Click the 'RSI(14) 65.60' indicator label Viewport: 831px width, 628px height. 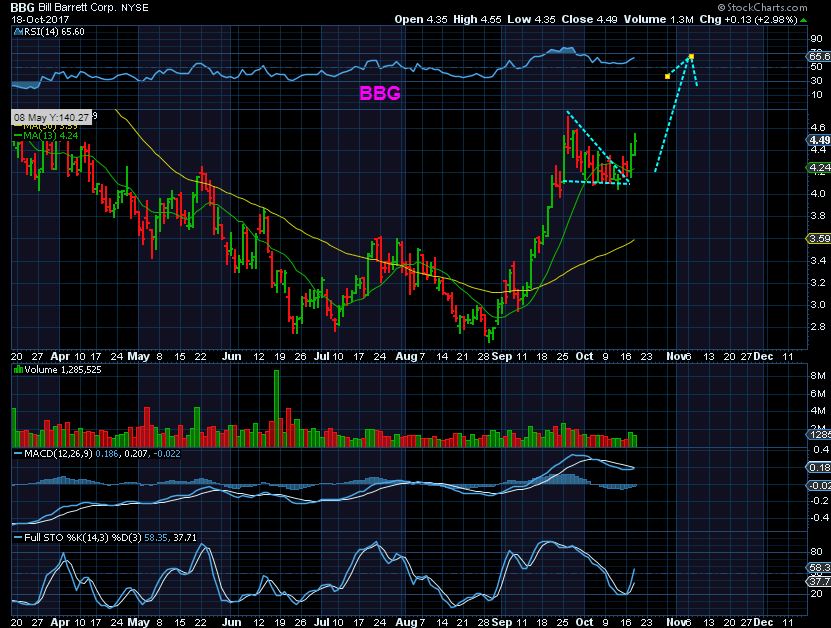pos(54,32)
